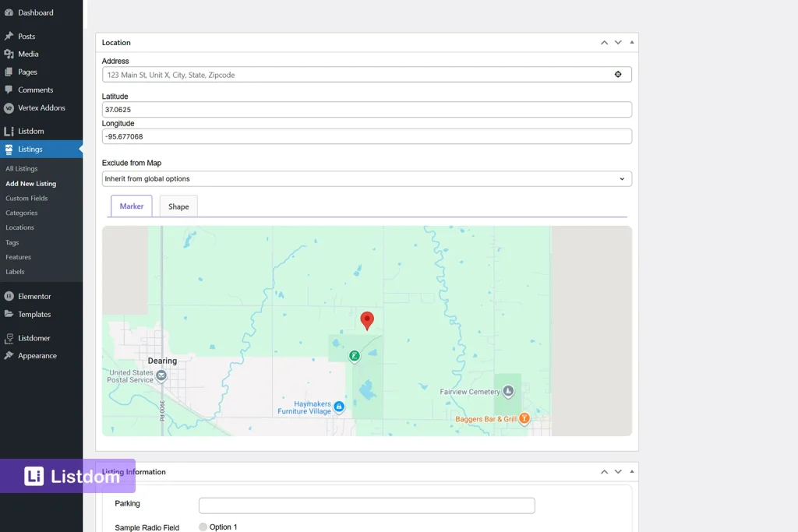
Task: Open Vertex Addons from the sidebar icon
Action: 11,108
